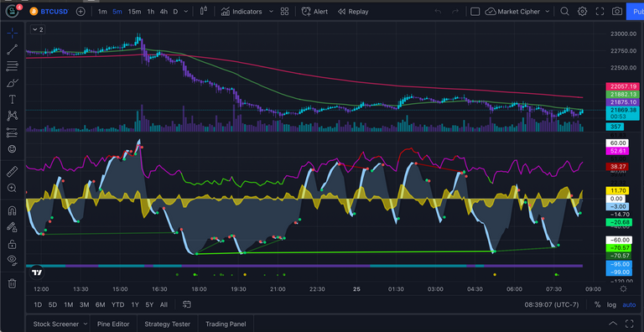This screenshot has width=644, height=332.
Task: Select the ruler measure tool
Action: (13, 171)
